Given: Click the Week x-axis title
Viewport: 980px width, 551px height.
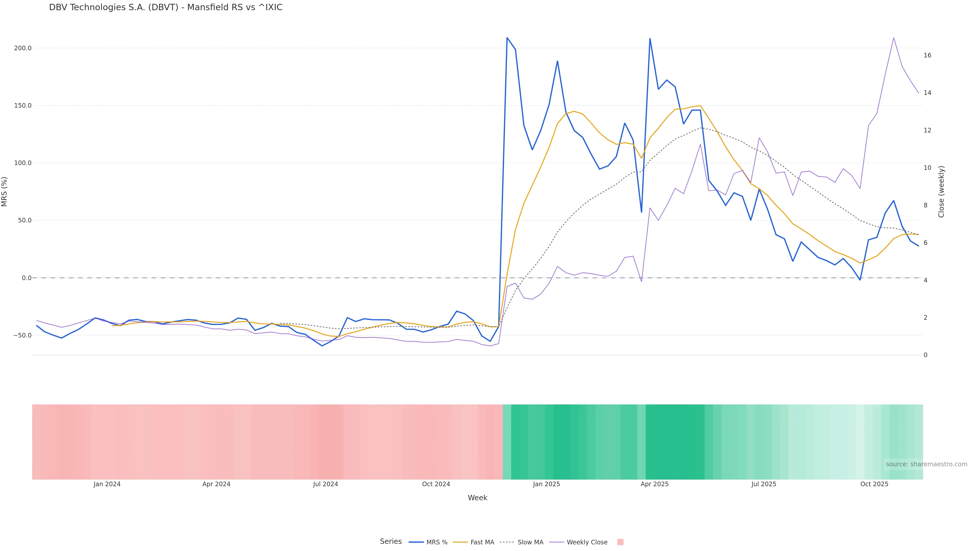Looking at the screenshot, I should click(477, 498).
